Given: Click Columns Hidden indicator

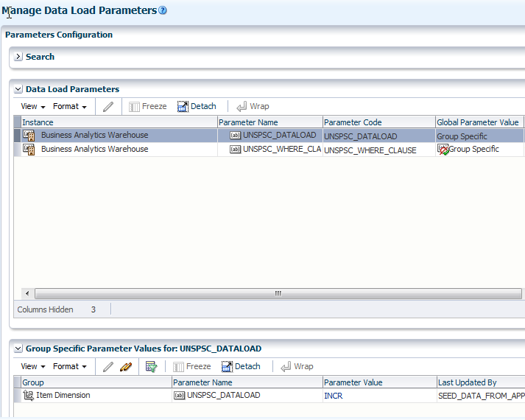Looking at the screenshot, I should 57,309.
